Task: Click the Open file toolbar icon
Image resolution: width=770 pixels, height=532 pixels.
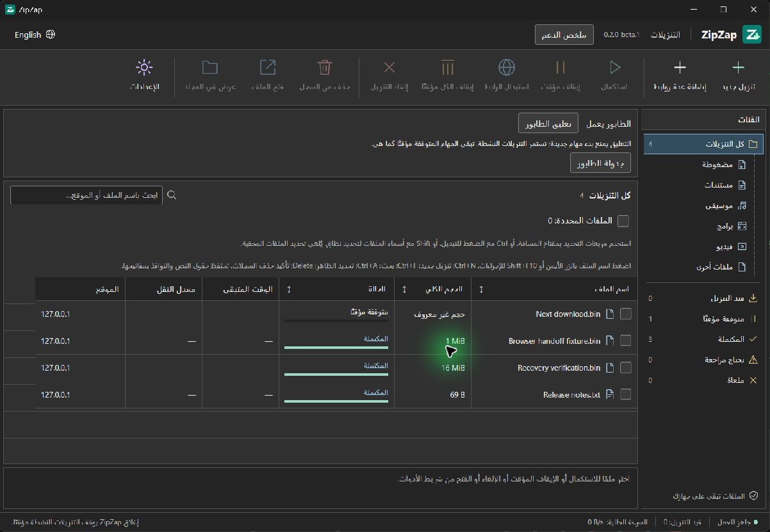Action: click(267, 67)
